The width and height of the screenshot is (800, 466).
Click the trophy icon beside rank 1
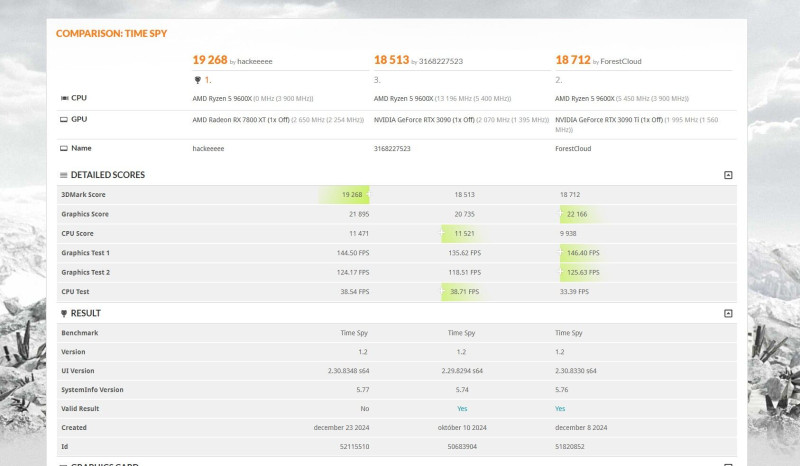click(197, 80)
